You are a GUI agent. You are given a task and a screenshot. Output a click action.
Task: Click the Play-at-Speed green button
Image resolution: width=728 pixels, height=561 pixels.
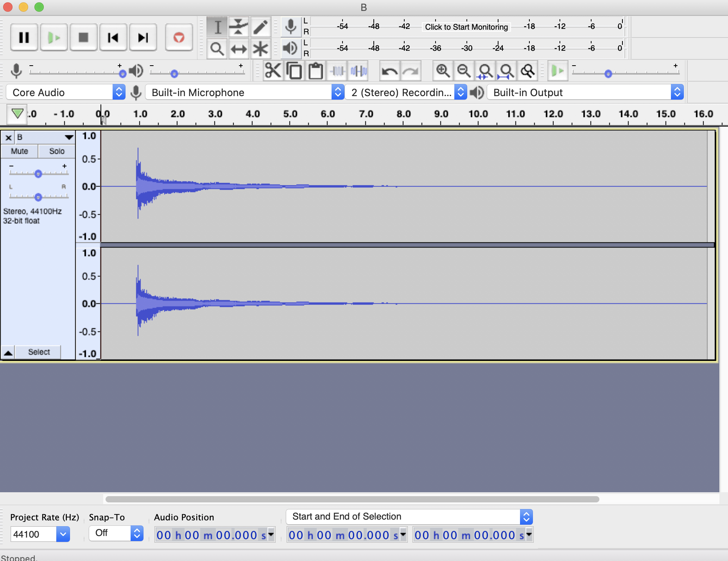click(x=558, y=71)
